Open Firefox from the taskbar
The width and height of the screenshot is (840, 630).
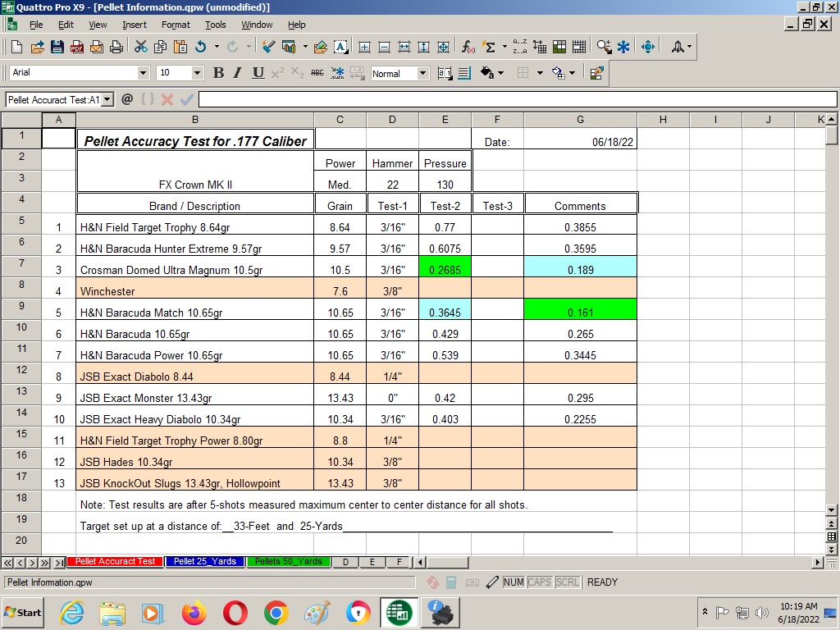[x=194, y=613]
